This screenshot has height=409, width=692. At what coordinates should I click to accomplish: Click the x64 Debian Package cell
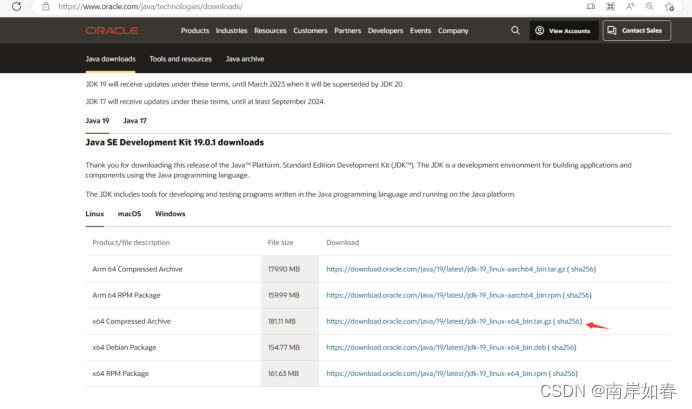tap(124, 347)
